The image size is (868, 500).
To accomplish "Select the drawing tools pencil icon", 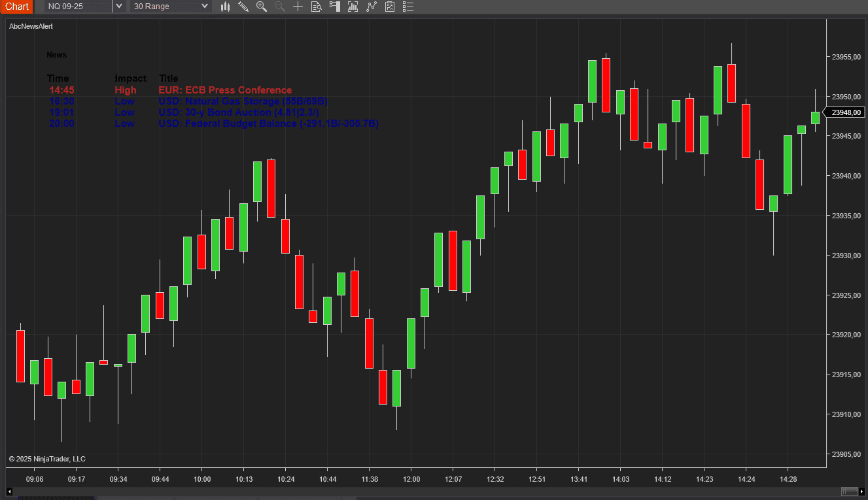I will tap(243, 7).
